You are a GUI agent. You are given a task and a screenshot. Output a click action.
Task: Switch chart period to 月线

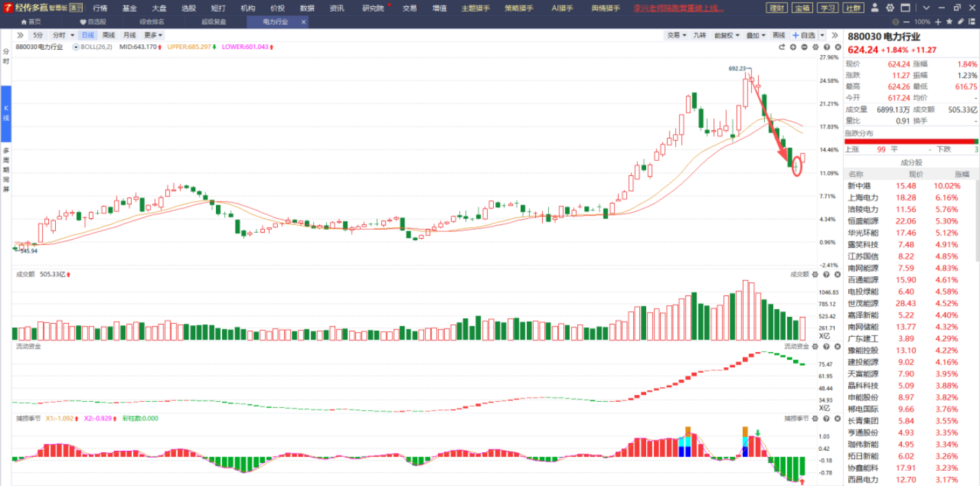click(x=129, y=35)
